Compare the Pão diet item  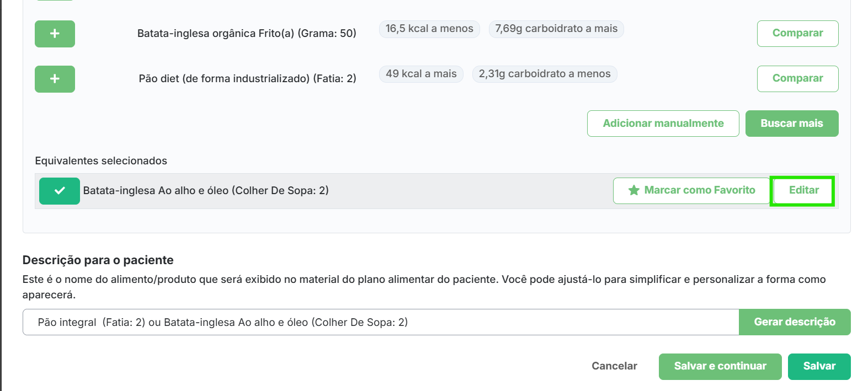(x=797, y=78)
